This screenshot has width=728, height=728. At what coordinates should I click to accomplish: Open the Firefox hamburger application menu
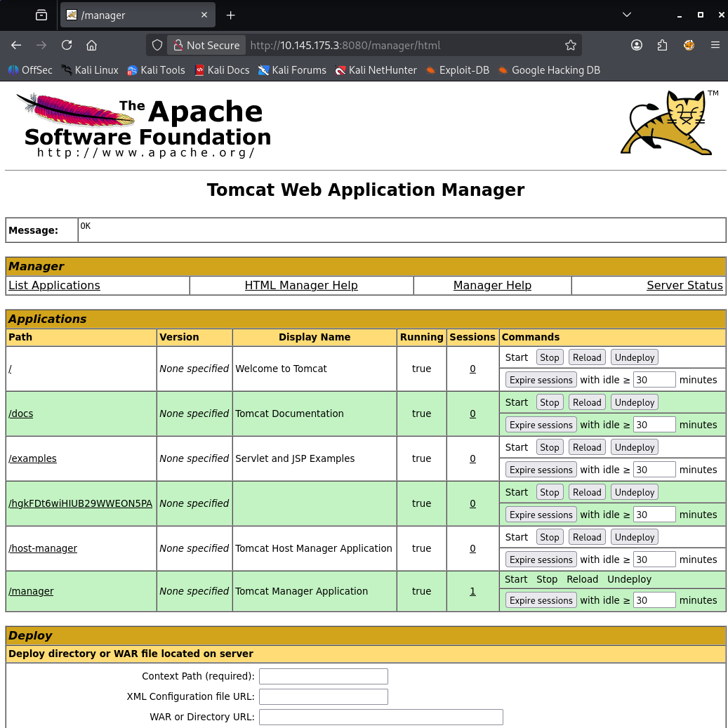tap(715, 45)
